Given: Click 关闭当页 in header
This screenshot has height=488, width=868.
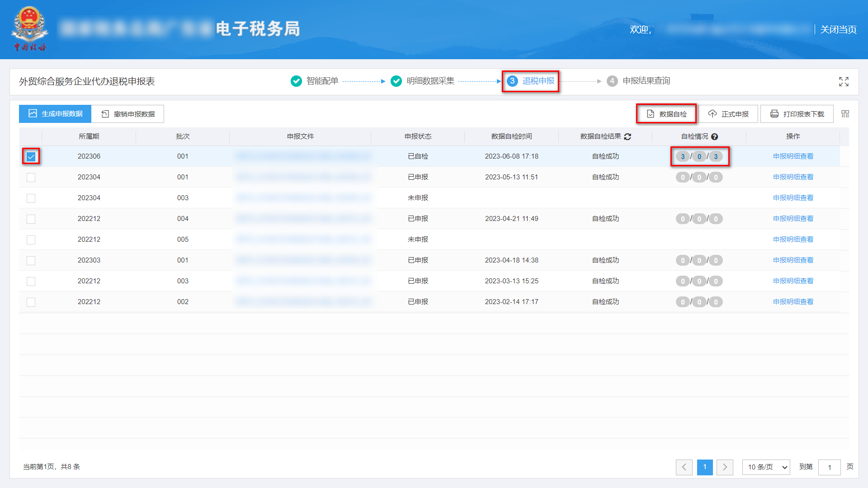Looking at the screenshot, I should point(838,29).
